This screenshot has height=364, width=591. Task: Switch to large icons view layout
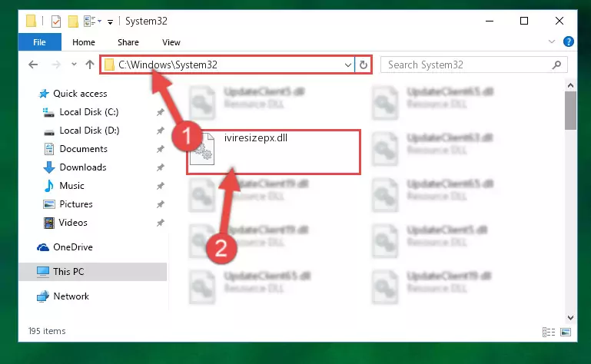(566, 332)
